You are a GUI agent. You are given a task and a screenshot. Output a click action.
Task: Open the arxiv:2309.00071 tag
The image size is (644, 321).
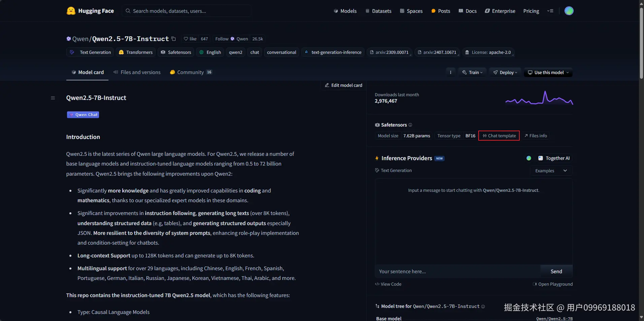click(389, 52)
